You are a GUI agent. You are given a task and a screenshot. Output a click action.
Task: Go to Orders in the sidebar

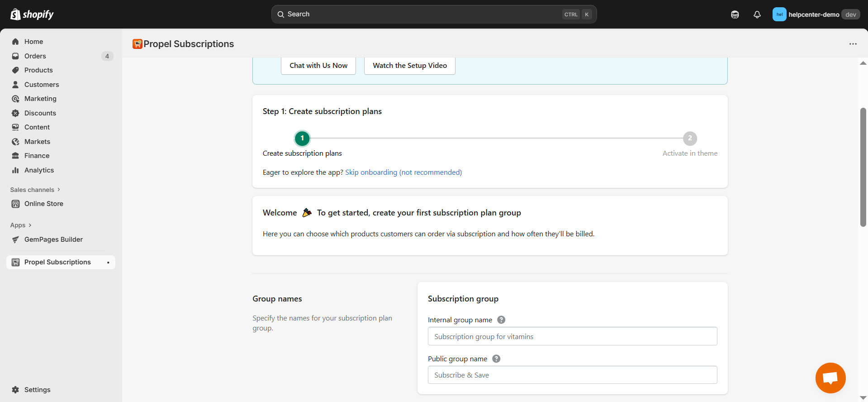(x=35, y=56)
